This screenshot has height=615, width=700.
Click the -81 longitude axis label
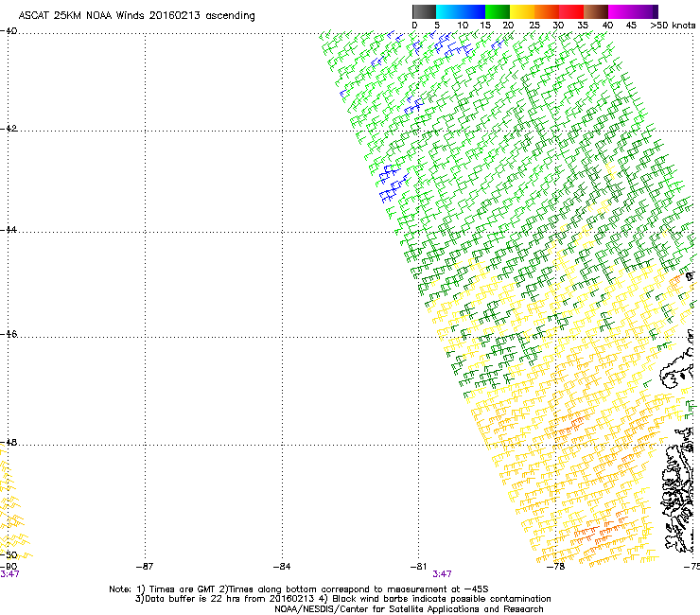click(x=419, y=567)
